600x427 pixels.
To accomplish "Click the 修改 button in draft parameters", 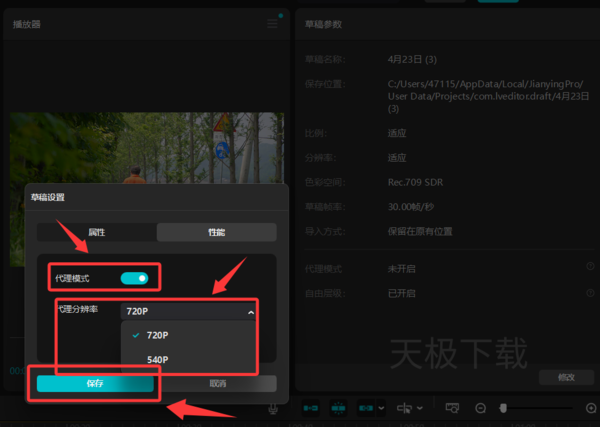I will [x=566, y=378].
